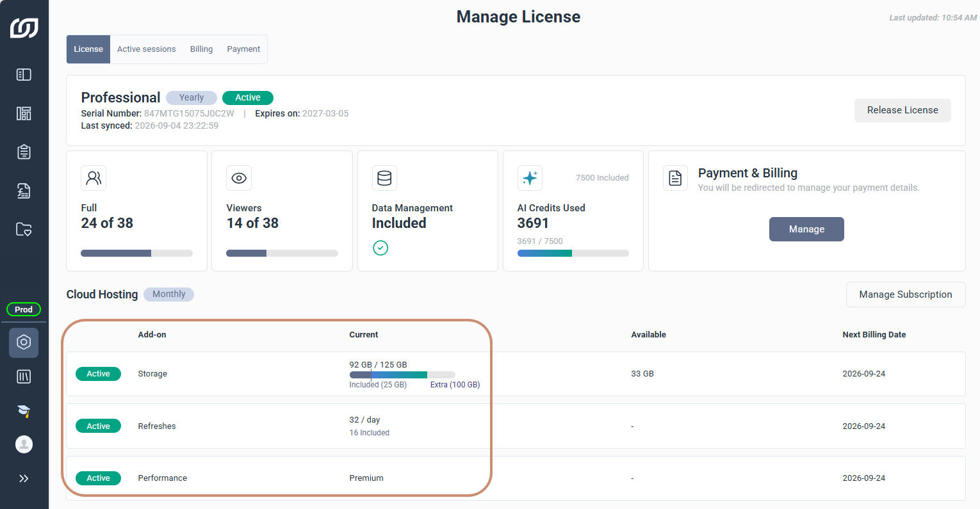Image resolution: width=980 pixels, height=509 pixels.
Task: Click the '92 GB / 125 GB' value
Action: pos(378,364)
